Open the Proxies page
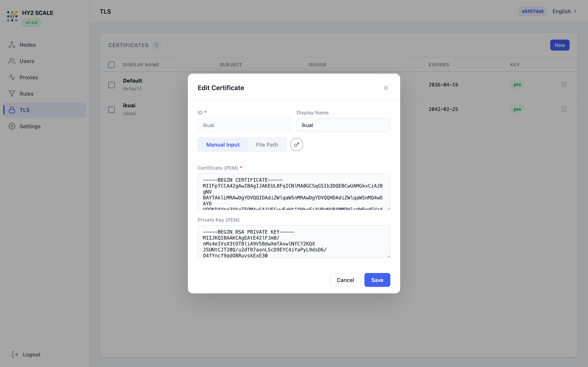This screenshot has height=367, width=588. click(x=29, y=77)
